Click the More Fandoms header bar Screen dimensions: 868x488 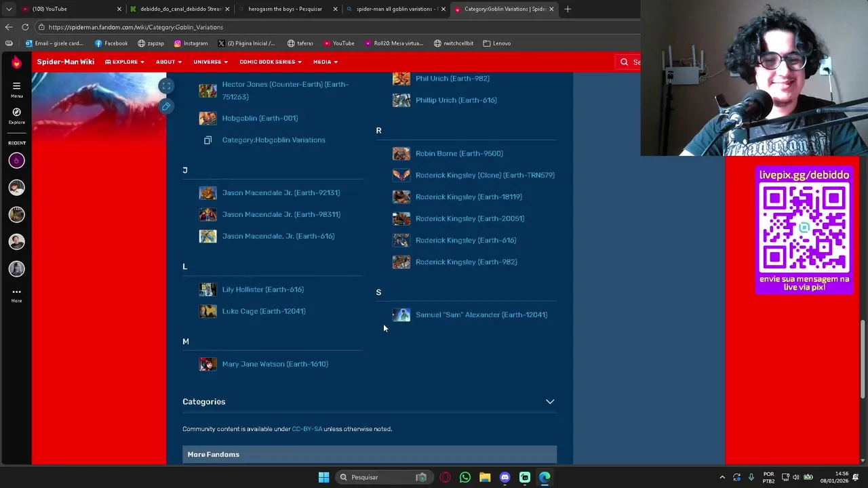pos(370,454)
